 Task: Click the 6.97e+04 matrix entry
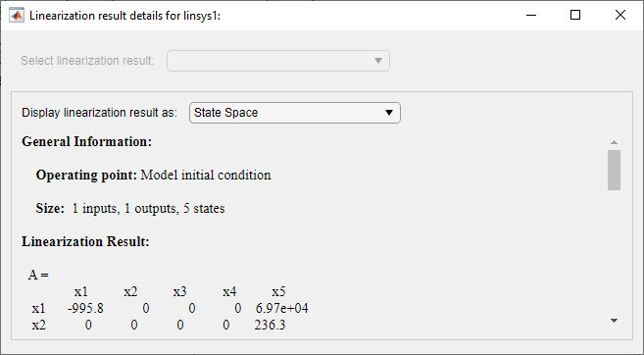(x=281, y=308)
